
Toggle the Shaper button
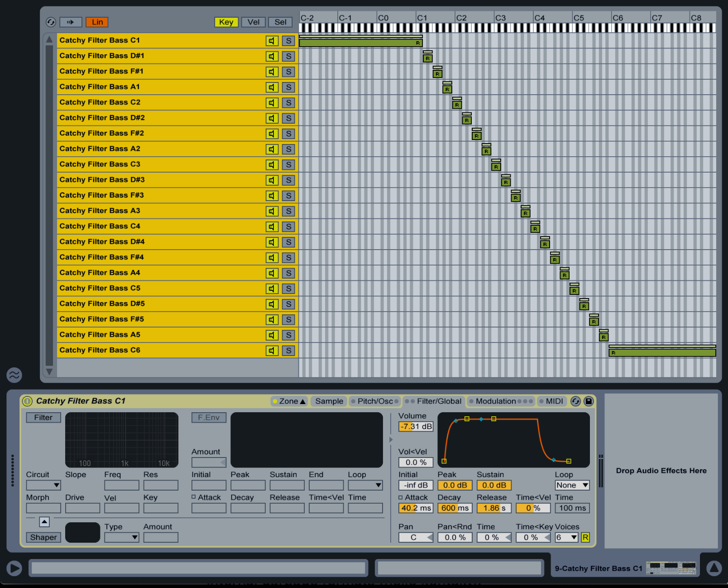click(43, 537)
